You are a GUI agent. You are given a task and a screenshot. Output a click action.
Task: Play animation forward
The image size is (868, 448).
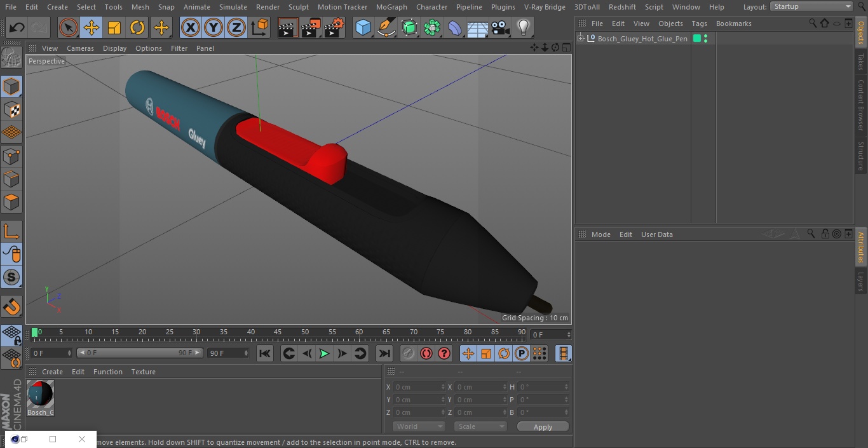click(x=324, y=353)
